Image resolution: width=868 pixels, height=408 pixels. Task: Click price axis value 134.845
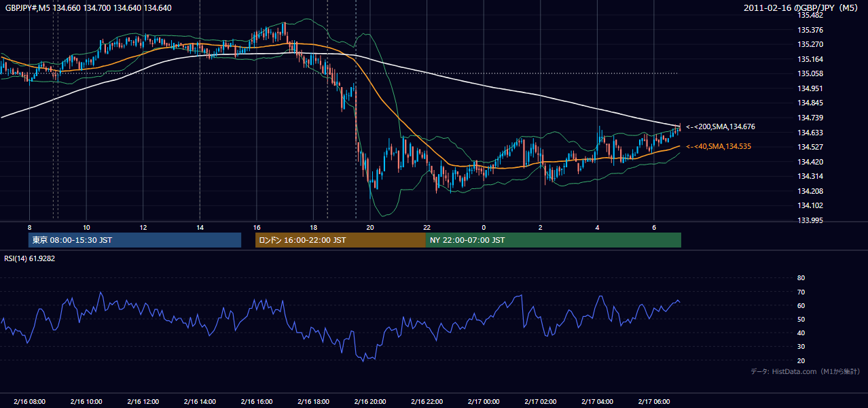(x=810, y=103)
